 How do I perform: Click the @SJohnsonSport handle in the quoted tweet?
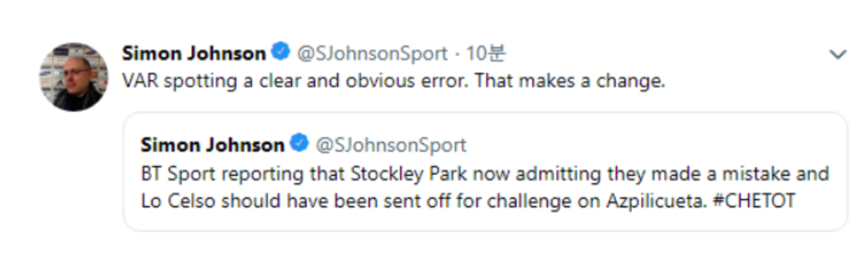click(x=390, y=145)
